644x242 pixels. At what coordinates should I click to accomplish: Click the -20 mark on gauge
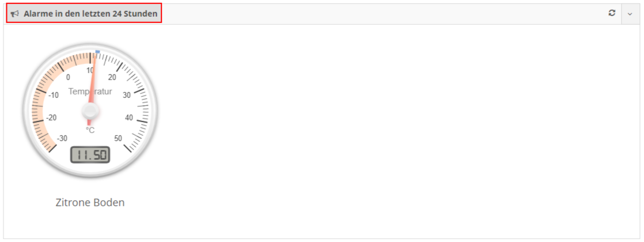coord(51,118)
